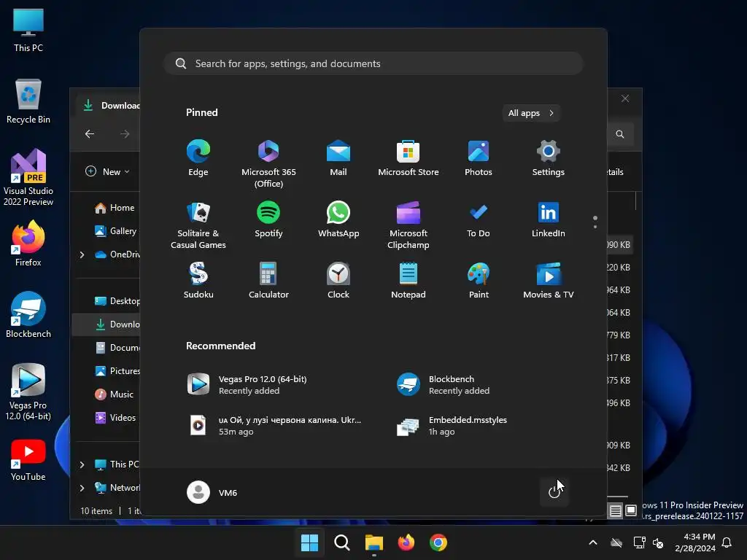
Task: Open File Explorer from taskbar
Action: pos(374,542)
